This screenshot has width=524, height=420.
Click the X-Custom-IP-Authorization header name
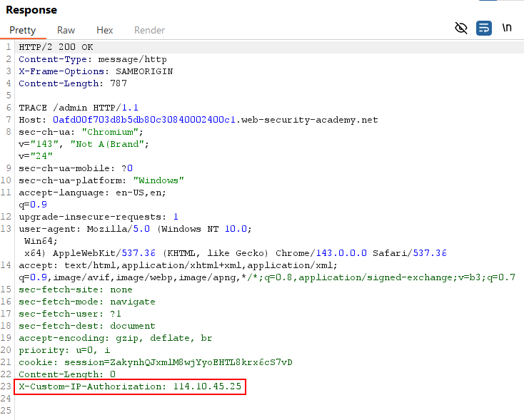(92, 386)
